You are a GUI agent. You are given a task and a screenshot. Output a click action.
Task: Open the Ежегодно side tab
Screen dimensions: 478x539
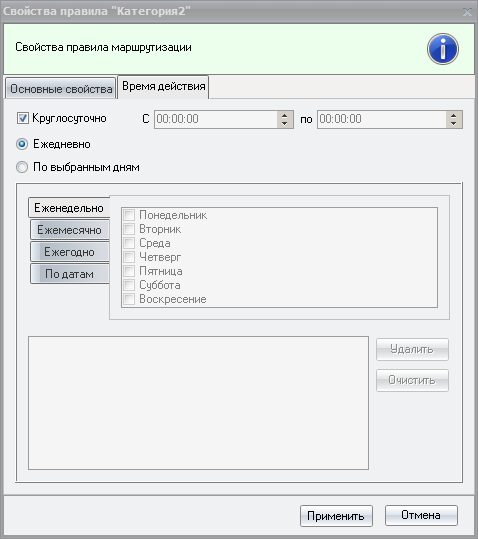tap(70, 252)
